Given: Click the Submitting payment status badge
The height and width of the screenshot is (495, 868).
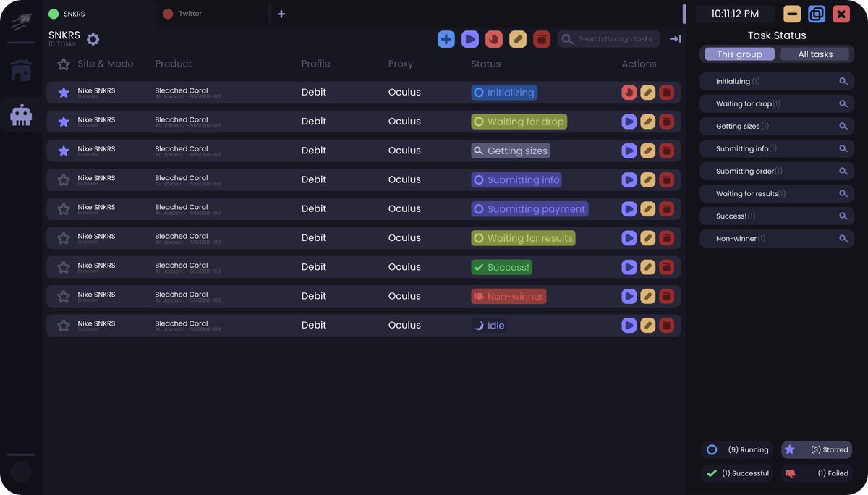Looking at the screenshot, I should pos(529,209).
